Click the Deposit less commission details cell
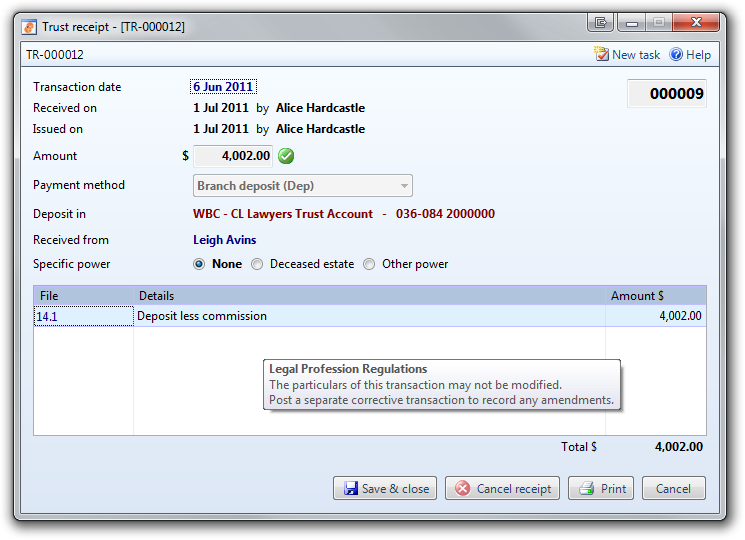 369,316
